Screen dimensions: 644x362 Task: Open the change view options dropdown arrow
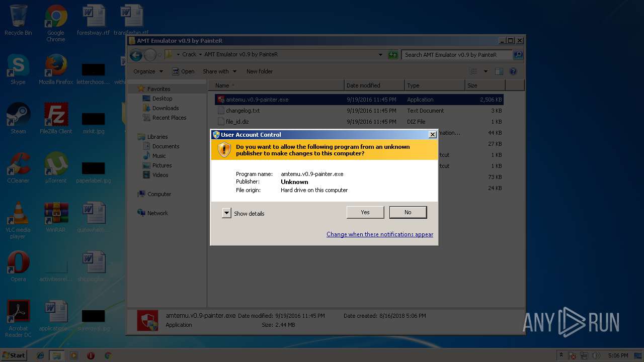coord(486,71)
